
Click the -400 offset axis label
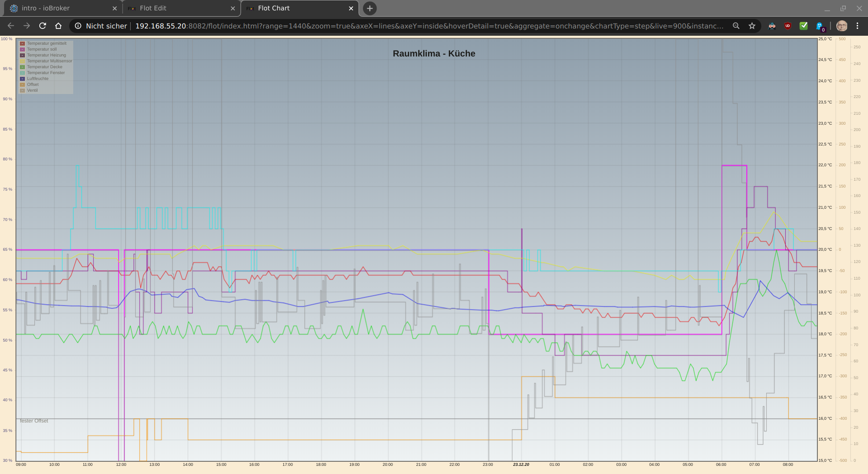tap(843, 418)
